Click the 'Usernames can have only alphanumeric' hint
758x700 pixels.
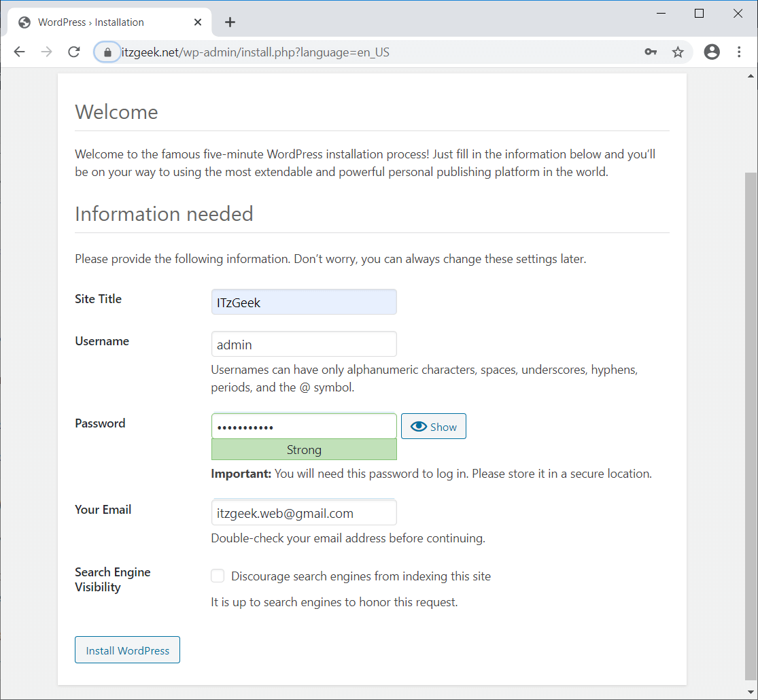(x=424, y=378)
